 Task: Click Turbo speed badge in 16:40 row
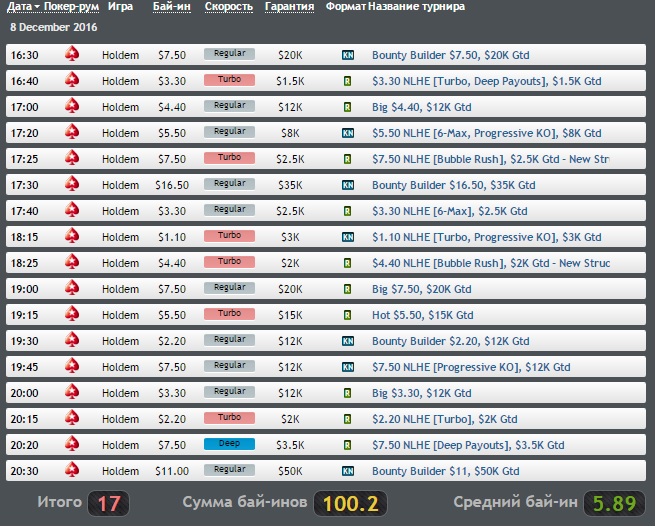click(x=229, y=80)
